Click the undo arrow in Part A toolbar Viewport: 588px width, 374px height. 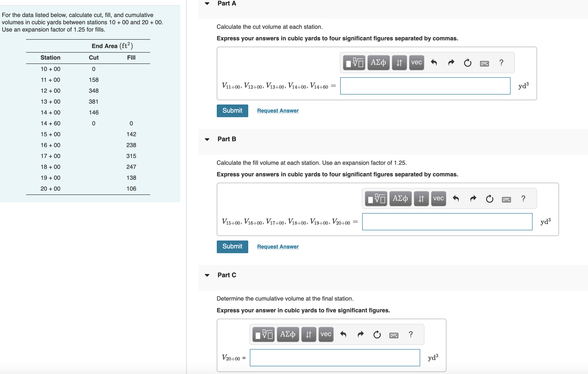point(434,63)
